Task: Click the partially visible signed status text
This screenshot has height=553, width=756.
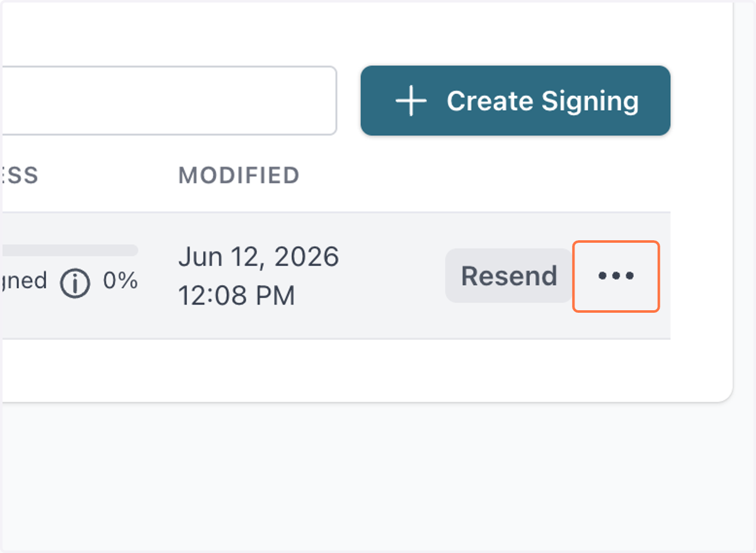Action: (24, 281)
